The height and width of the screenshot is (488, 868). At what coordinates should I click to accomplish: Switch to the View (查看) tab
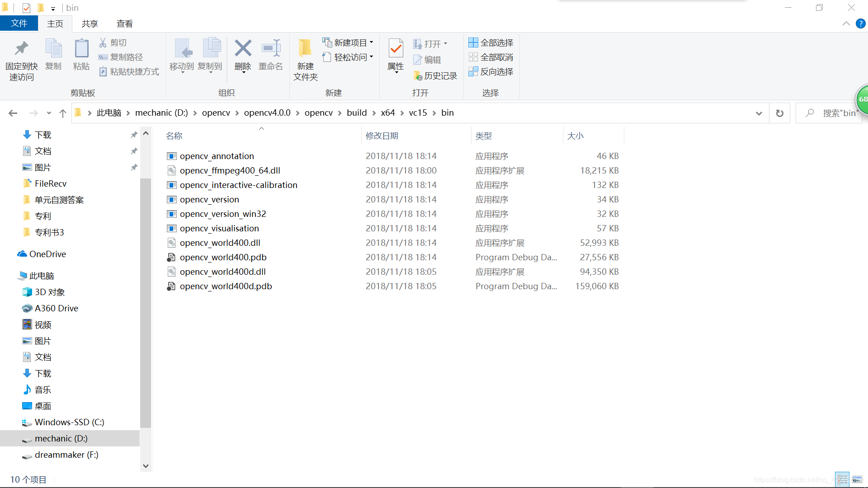click(125, 23)
